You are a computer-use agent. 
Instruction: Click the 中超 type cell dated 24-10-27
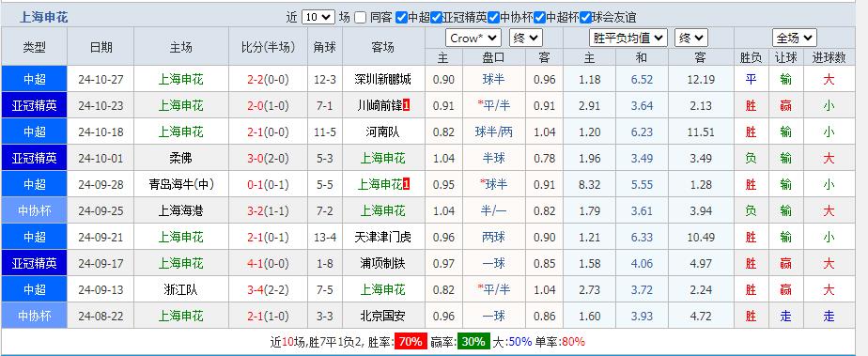point(35,79)
